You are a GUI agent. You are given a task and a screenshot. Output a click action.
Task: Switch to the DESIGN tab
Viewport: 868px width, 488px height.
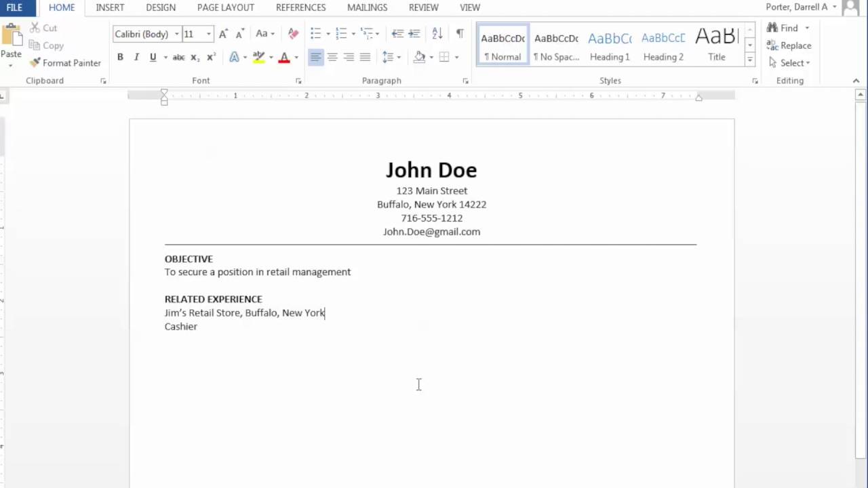coord(161,7)
